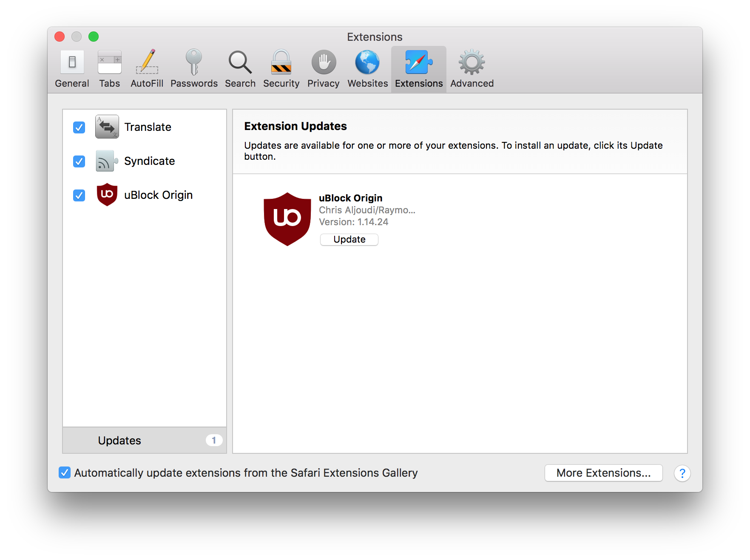The image size is (750, 560).
Task: Open the Privacy hand icon pane
Action: click(324, 69)
